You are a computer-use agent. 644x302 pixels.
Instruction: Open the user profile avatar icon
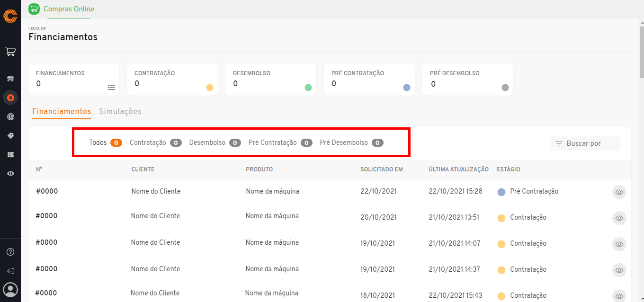tap(10, 289)
